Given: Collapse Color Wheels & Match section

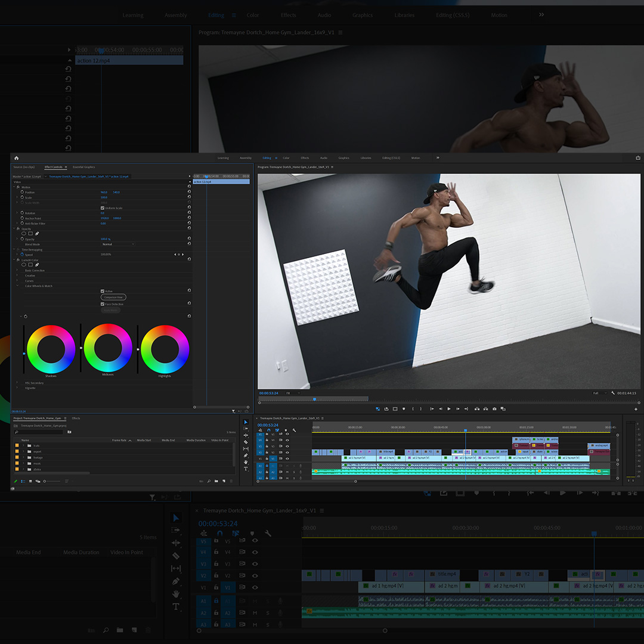Looking at the screenshot, I should point(17,286).
